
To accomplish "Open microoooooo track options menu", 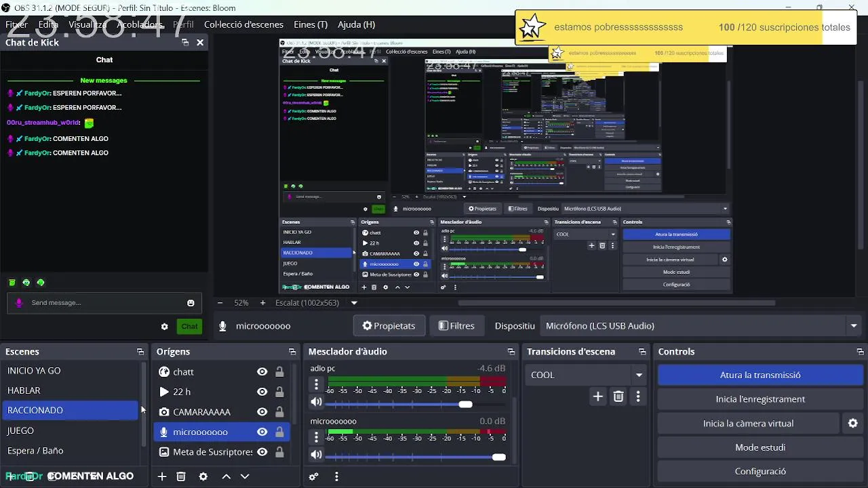I will tap(316, 437).
